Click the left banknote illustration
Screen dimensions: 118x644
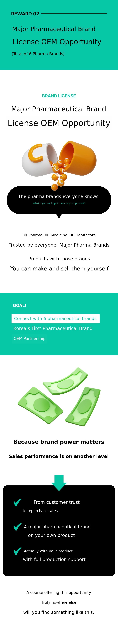pyautogui.click(x=40, y=405)
